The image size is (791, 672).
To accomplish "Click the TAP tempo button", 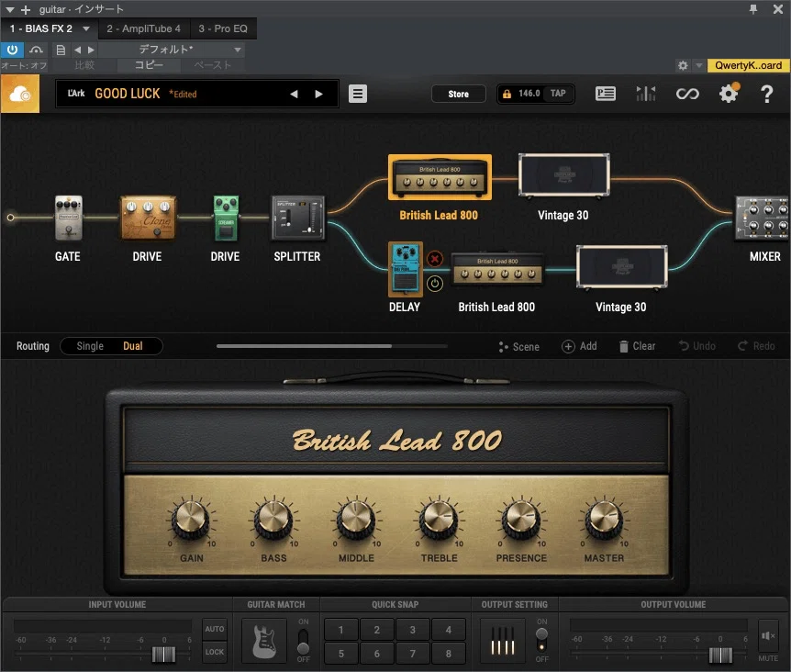I will pyautogui.click(x=558, y=94).
